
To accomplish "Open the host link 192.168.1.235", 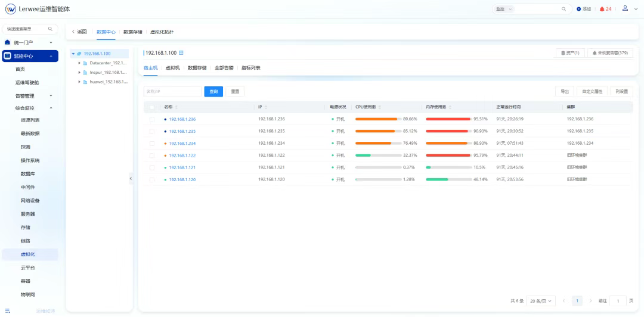I will click(182, 131).
